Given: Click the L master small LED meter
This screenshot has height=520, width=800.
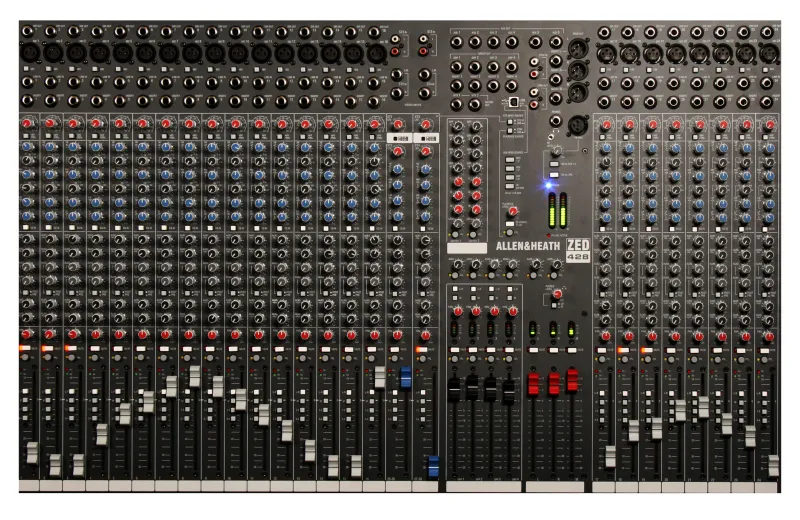Looking at the screenshot, I should [533, 329].
